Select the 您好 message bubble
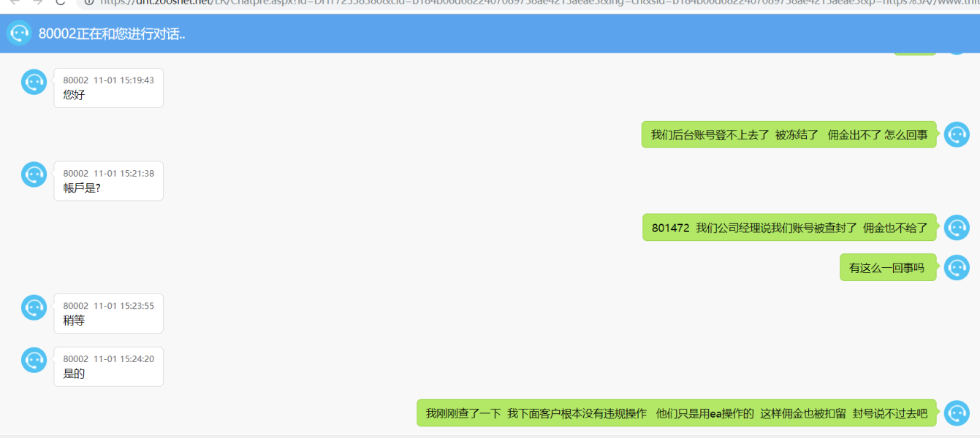 point(108,88)
